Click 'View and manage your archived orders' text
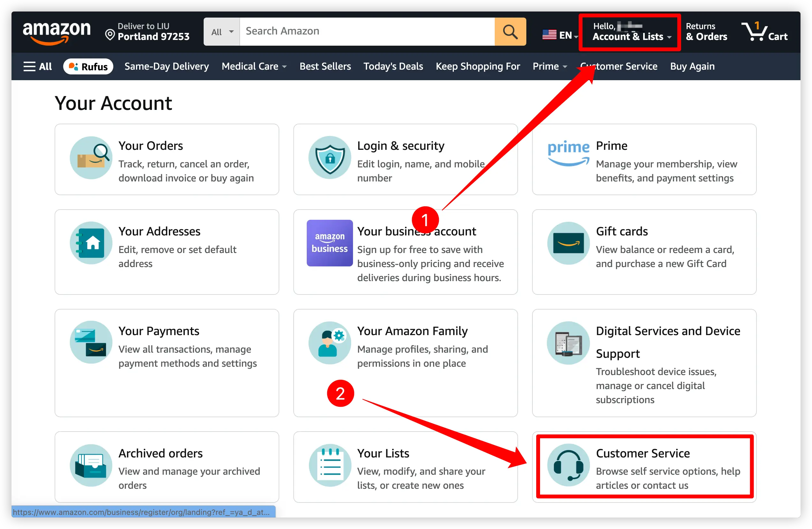The height and width of the screenshot is (529, 812). pos(189,478)
